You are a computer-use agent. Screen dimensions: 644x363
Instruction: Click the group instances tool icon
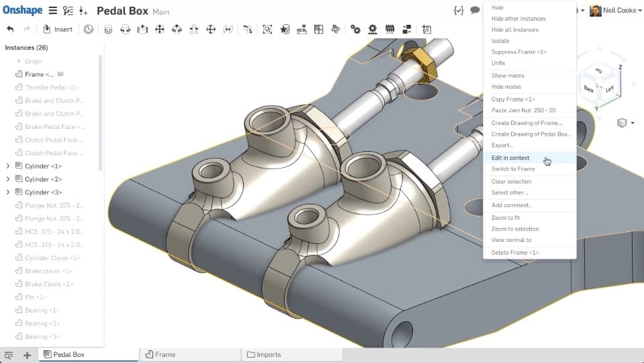click(267, 29)
